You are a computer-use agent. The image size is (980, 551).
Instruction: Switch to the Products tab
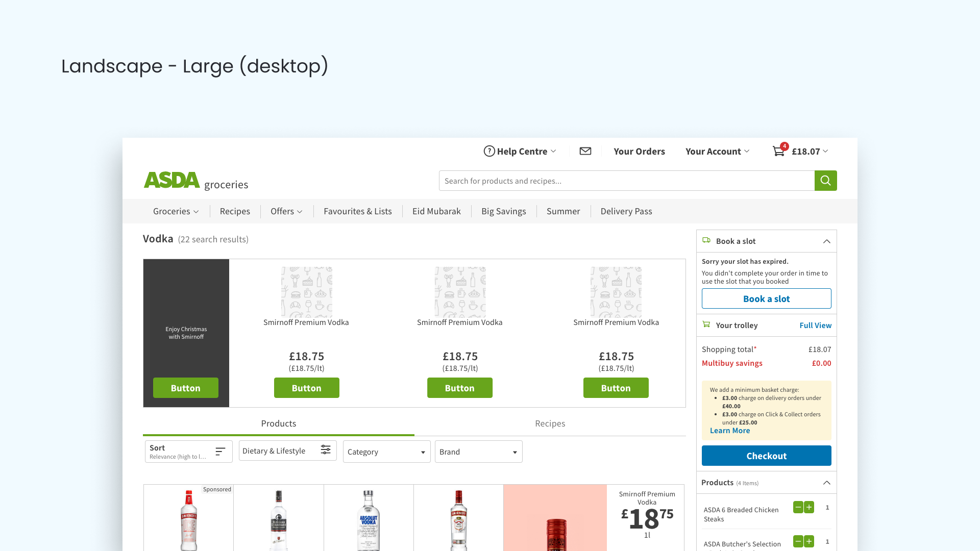279,423
